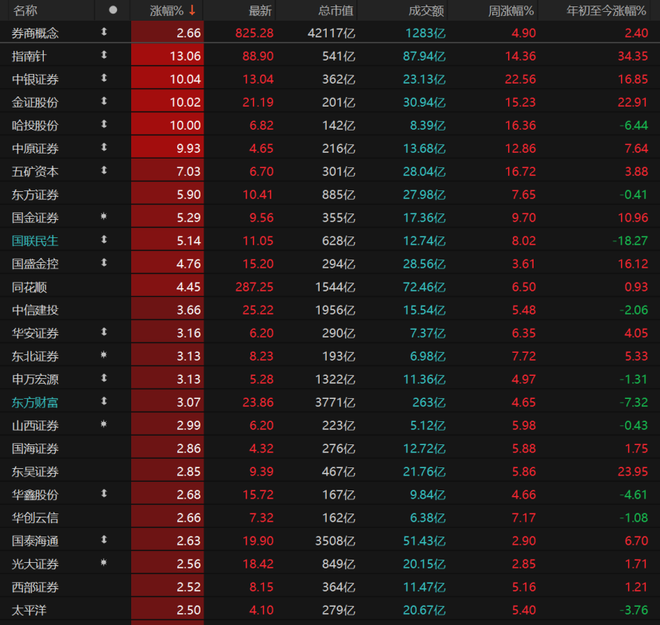Click the marker icon beside 指南针
This screenshot has height=625, width=660.
tap(104, 55)
